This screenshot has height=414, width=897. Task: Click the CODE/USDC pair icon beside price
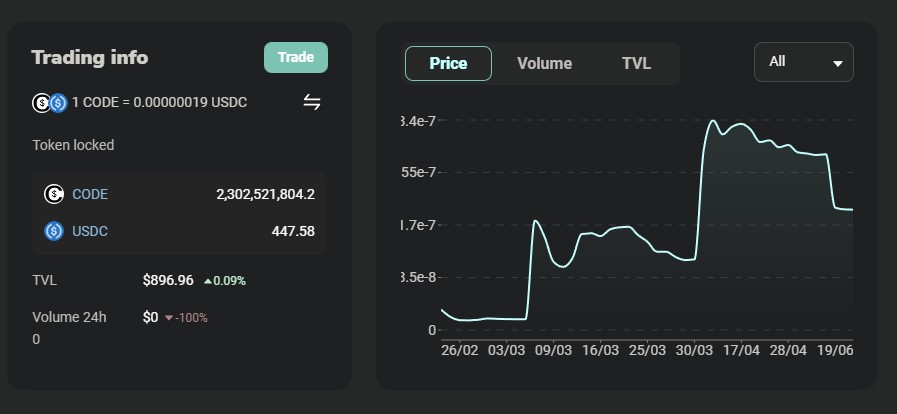click(49, 103)
